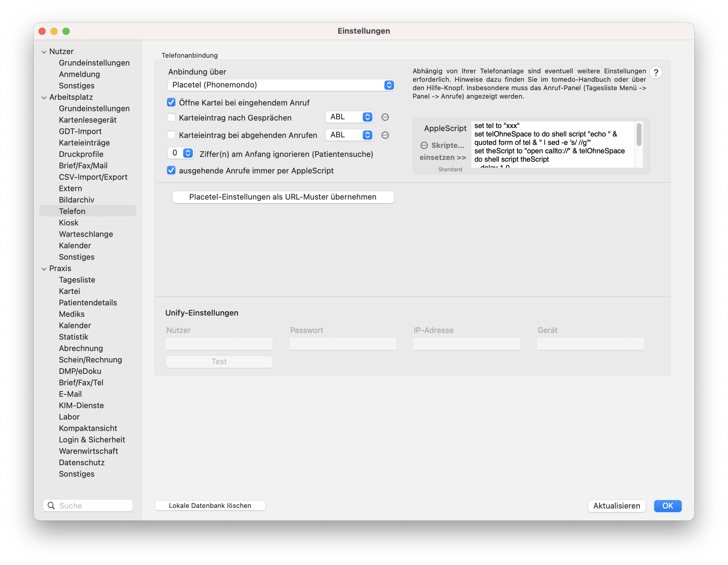Click Placetel-Einstellungen als URL-Muster übernehmen
Screen dimensions: 728x565
tap(283, 197)
